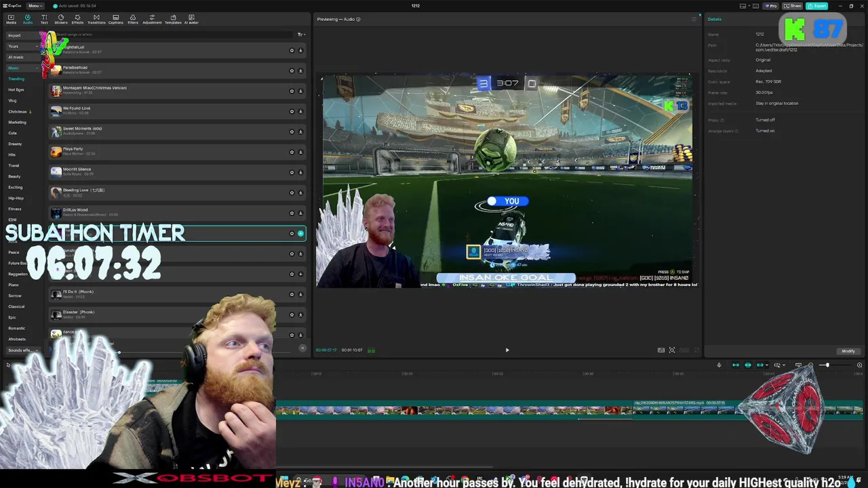Click the search songs or artists field
This screenshot has width=868, height=488.
(173, 35)
